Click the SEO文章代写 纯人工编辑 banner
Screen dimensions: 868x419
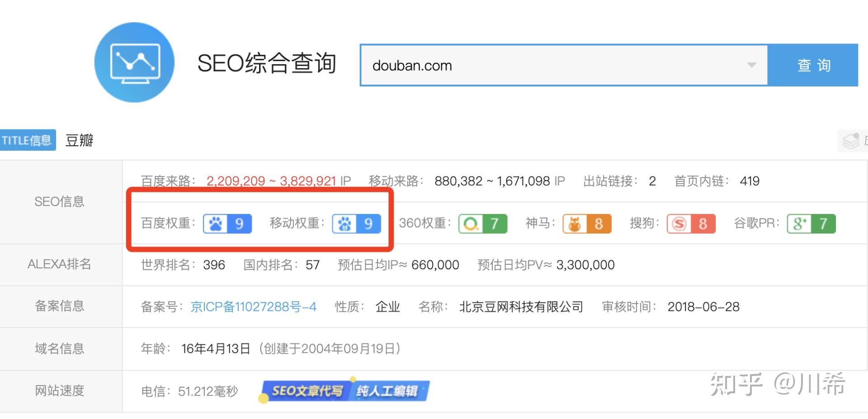345,390
